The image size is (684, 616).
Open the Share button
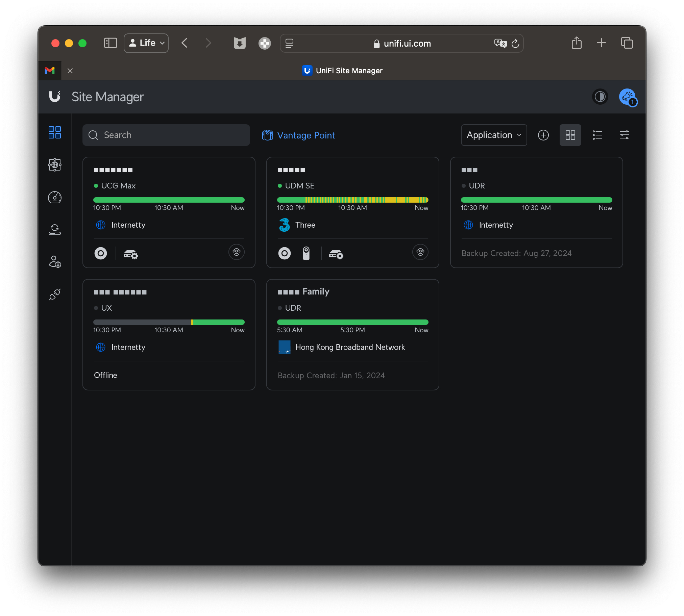click(576, 43)
